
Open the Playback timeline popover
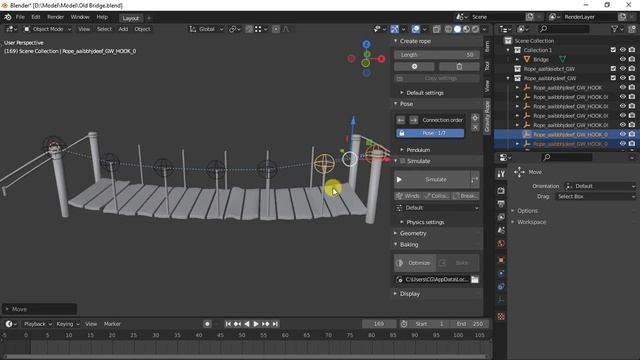point(38,324)
